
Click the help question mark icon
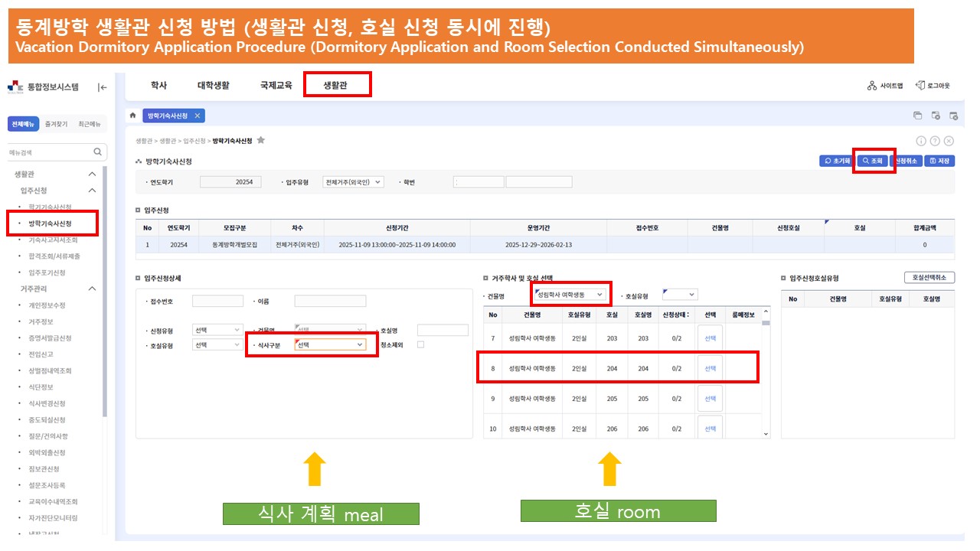point(935,141)
